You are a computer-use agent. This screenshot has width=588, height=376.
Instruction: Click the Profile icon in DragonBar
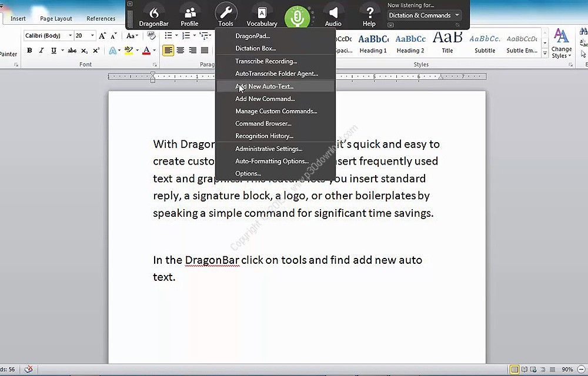click(x=190, y=17)
